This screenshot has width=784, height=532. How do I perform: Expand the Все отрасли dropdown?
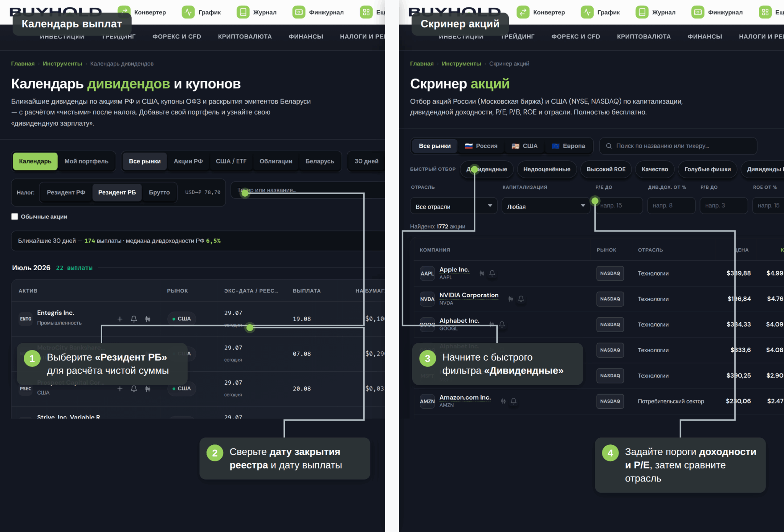(x=454, y=206)
